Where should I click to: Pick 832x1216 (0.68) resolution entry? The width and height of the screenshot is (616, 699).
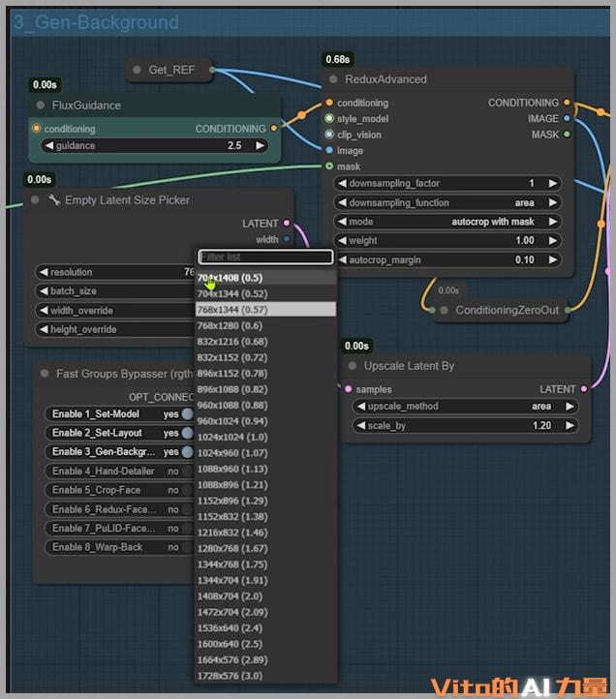[265, 342]
